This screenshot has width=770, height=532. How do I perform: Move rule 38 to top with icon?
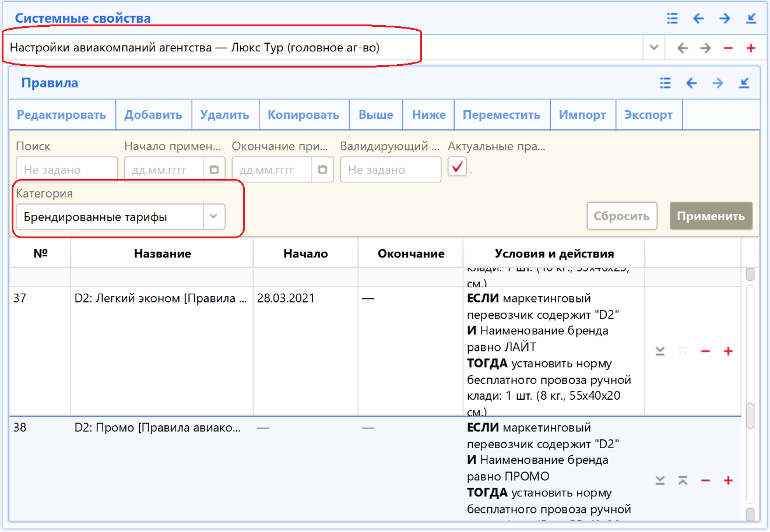pos(683,481)
